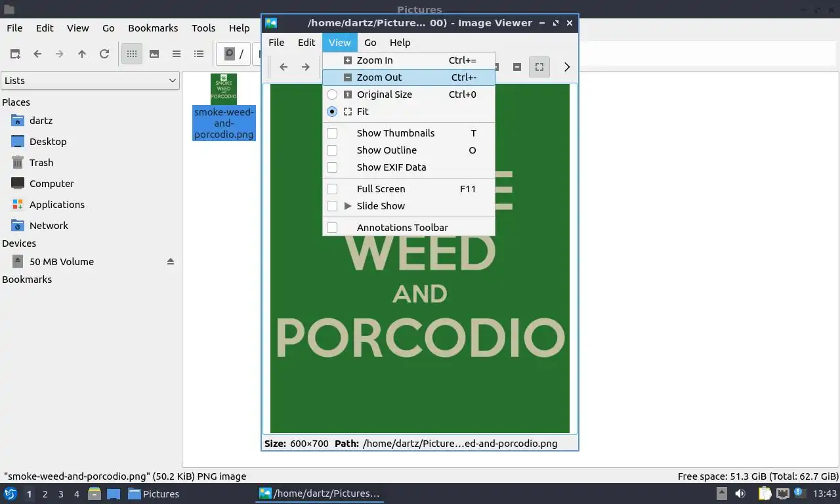This screenshot has height=504, width=840.
Task: Open Image Viewer File menu
Action: pyautogui.click(x=276, y=43)
